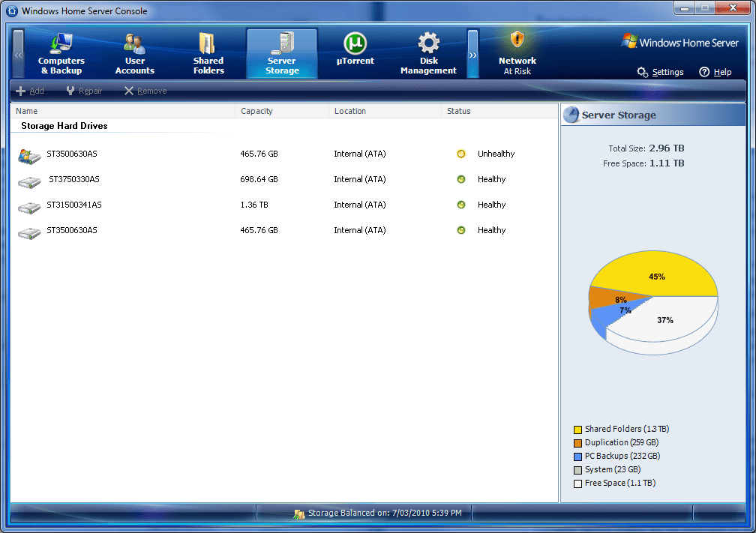
Task: Sort by the Location column header
Action: [x=385, y=111]
